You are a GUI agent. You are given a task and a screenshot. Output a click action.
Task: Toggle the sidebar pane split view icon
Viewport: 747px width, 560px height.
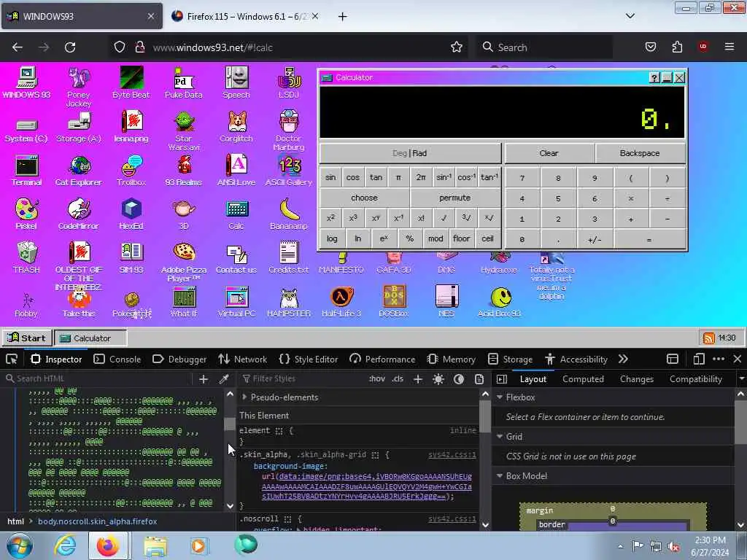pos(502,379)
